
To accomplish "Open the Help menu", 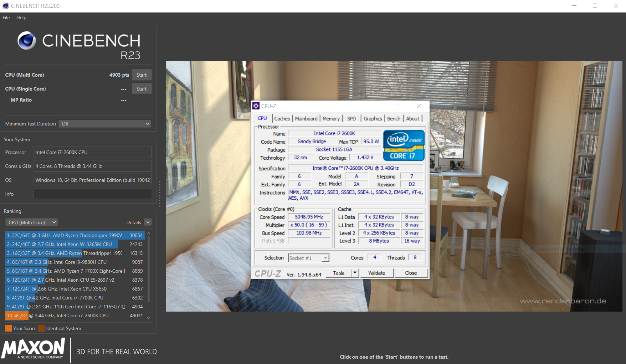I will point(21,17).
